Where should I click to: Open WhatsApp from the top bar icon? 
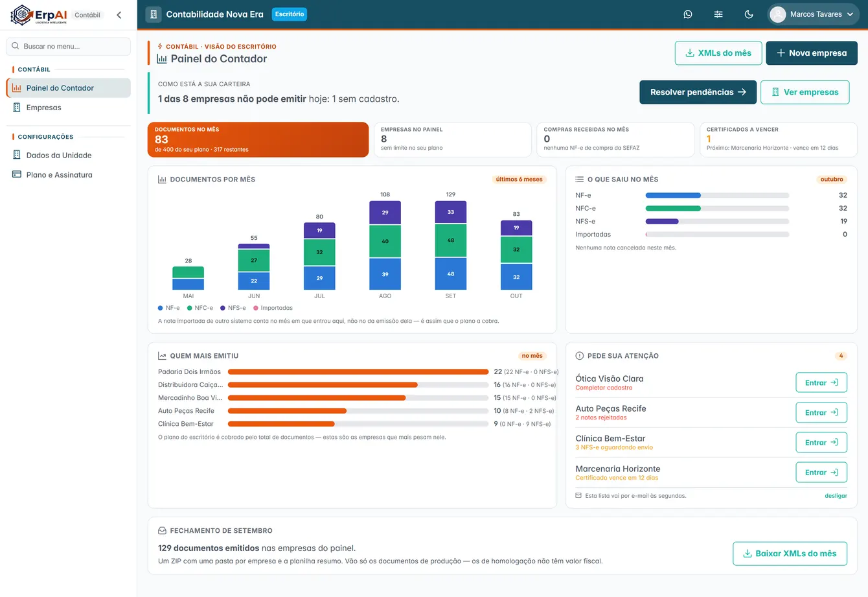688,14
